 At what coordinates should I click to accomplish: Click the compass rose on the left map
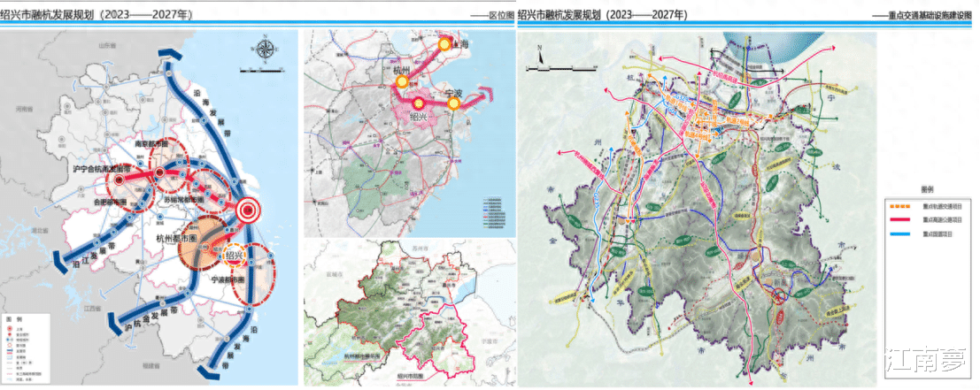[x=266, y=50]
